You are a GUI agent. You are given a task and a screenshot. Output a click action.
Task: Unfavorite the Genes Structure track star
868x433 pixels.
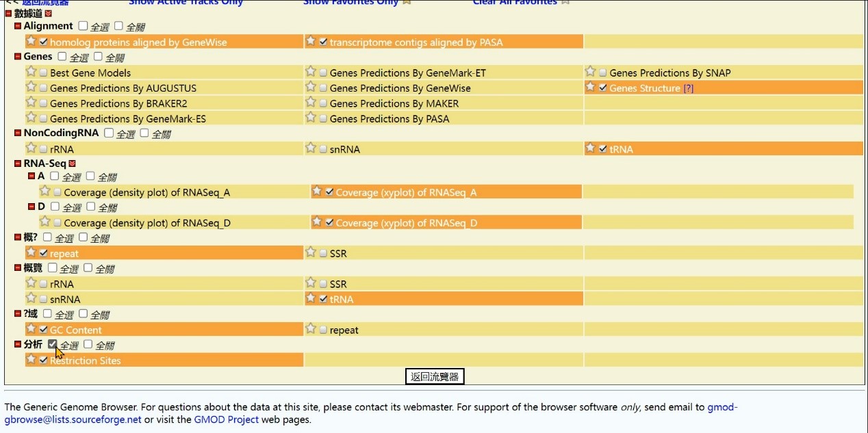coord(590,87)
